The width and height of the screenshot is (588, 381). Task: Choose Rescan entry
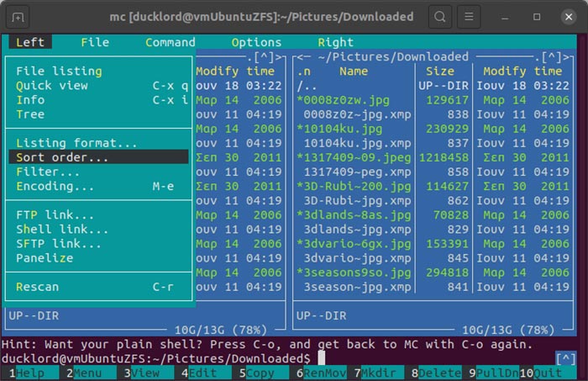[98, 287]
